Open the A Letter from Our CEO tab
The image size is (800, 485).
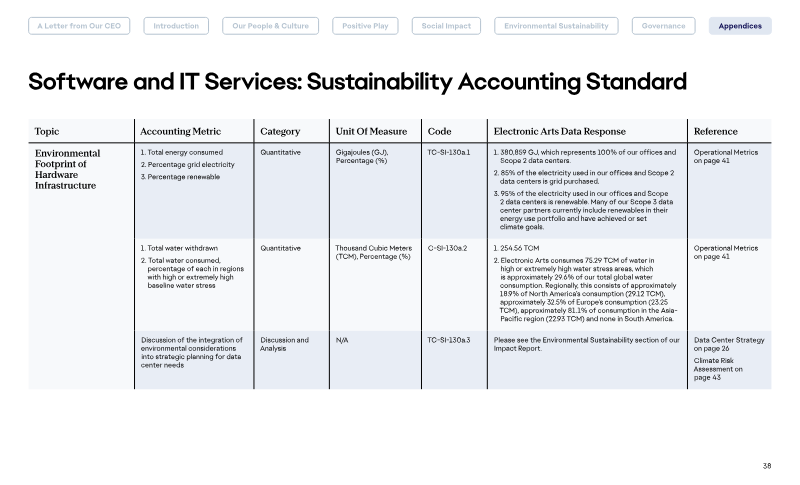(79, 26)
